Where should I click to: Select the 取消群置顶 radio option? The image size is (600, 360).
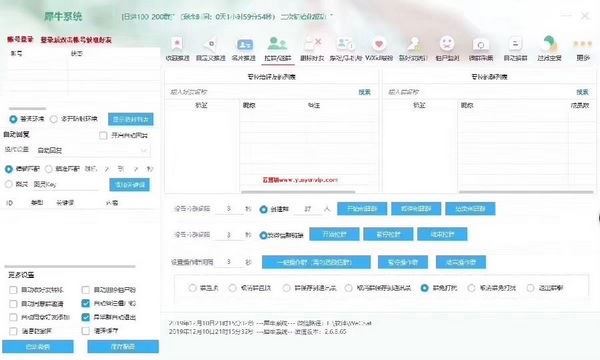click(232, 288)
